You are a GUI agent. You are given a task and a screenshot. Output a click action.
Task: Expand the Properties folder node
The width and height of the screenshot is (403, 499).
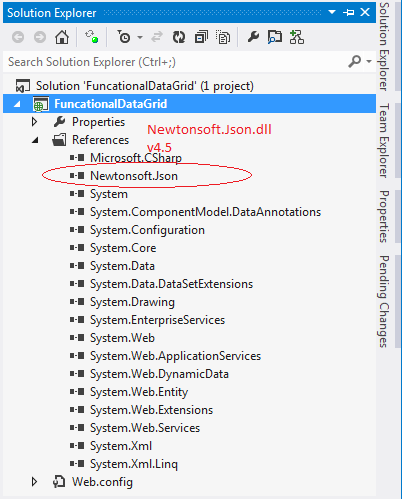[x=34, y=122]
